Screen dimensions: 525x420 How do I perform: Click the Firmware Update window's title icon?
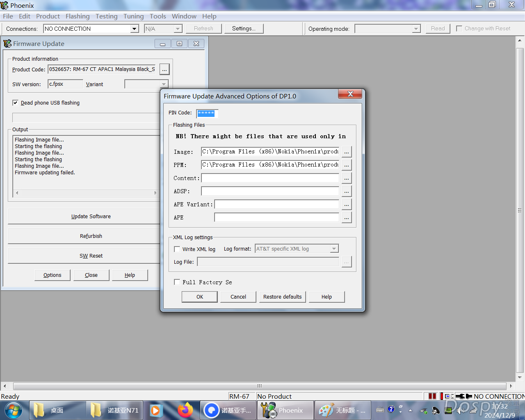coord(7,43)
